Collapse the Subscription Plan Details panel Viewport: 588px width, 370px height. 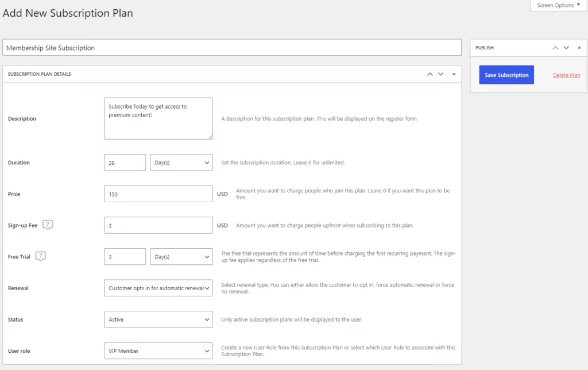(454, 74)
